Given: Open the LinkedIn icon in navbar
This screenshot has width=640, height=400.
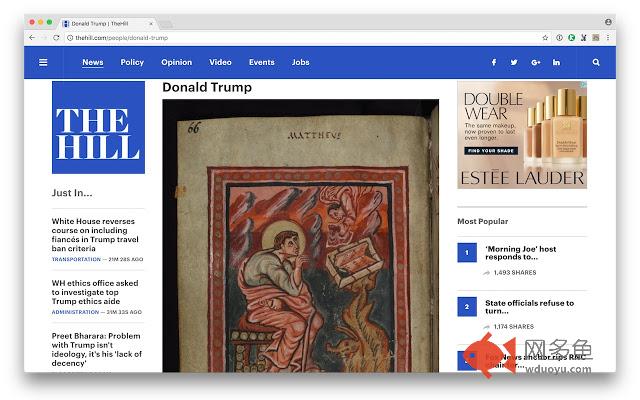Looking at the screenshot, I should coord(556,62).
